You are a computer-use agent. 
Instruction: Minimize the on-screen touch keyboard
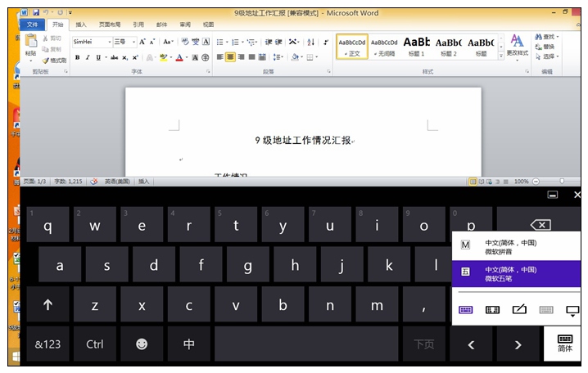(x=552, y=195)
